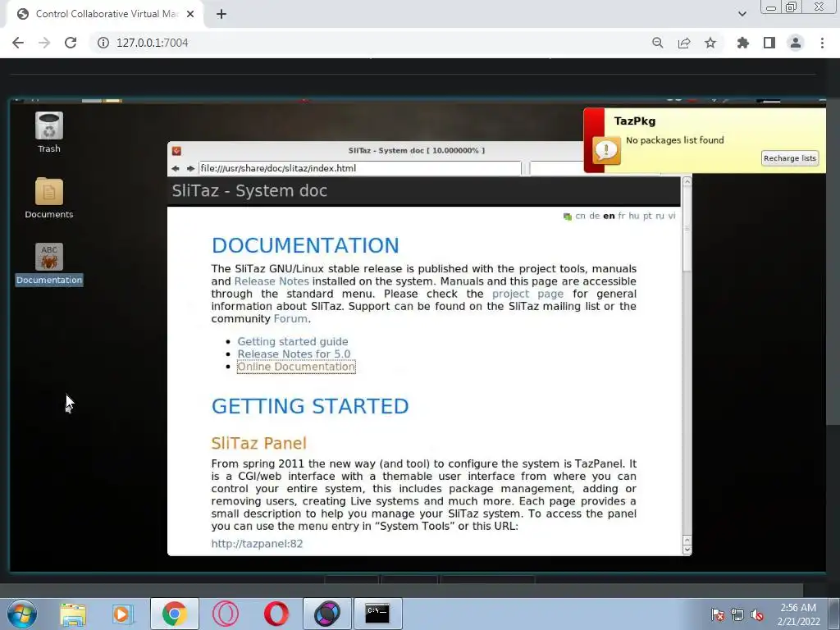
Task: Go back in the SliTaz doc browser
Action: pos(176,168)
